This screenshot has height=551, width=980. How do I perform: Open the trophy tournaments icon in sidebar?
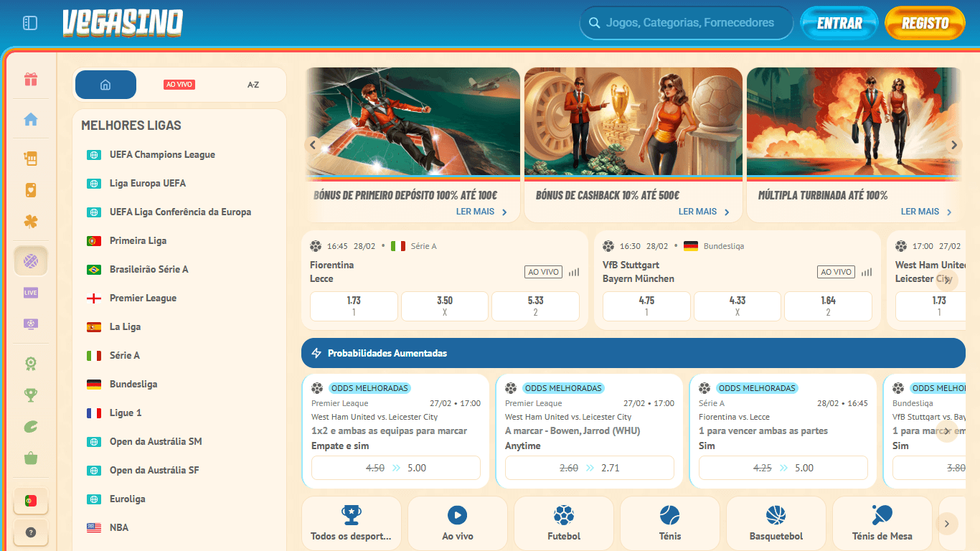coord(30,395)
